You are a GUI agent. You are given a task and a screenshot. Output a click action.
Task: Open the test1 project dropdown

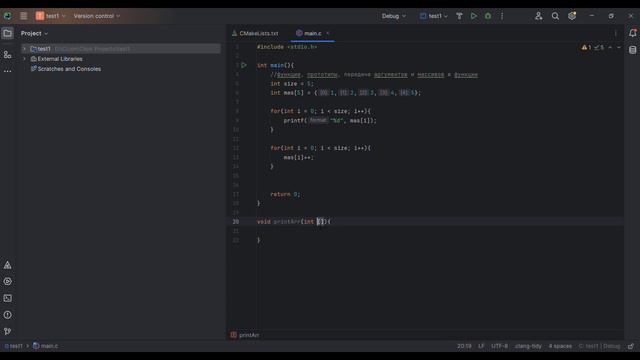pyautogui.click(x=51, y=16)
